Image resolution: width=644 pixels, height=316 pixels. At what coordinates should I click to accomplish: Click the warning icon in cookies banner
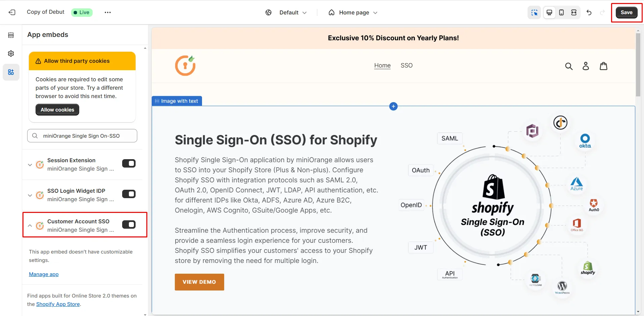(38, 61)
